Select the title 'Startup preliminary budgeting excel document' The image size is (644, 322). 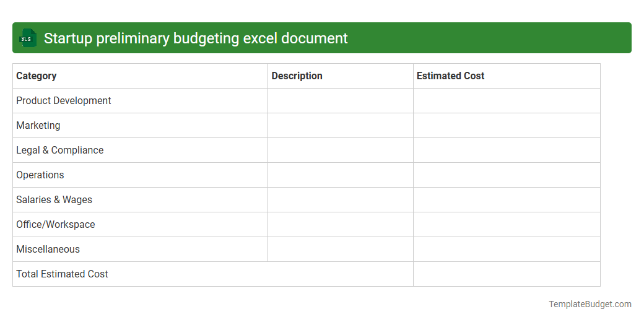click(196, 38)
